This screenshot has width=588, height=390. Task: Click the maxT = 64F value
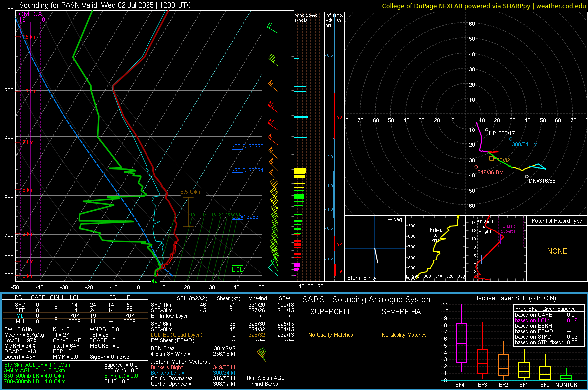click(66, 346)
